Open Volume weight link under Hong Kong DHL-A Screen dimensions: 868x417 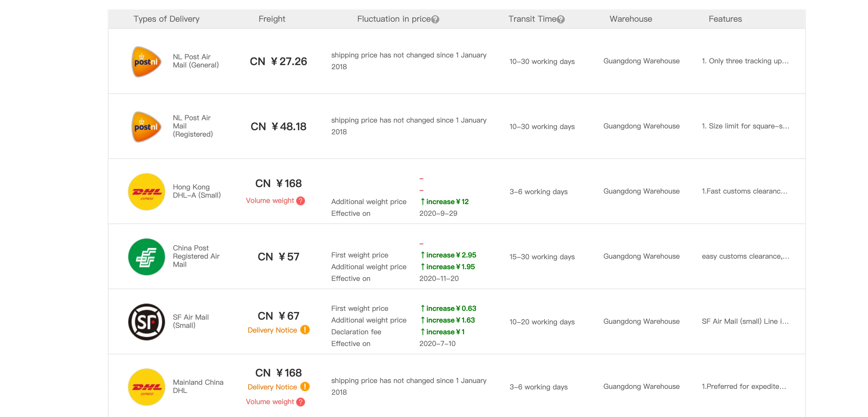point(270,200)
